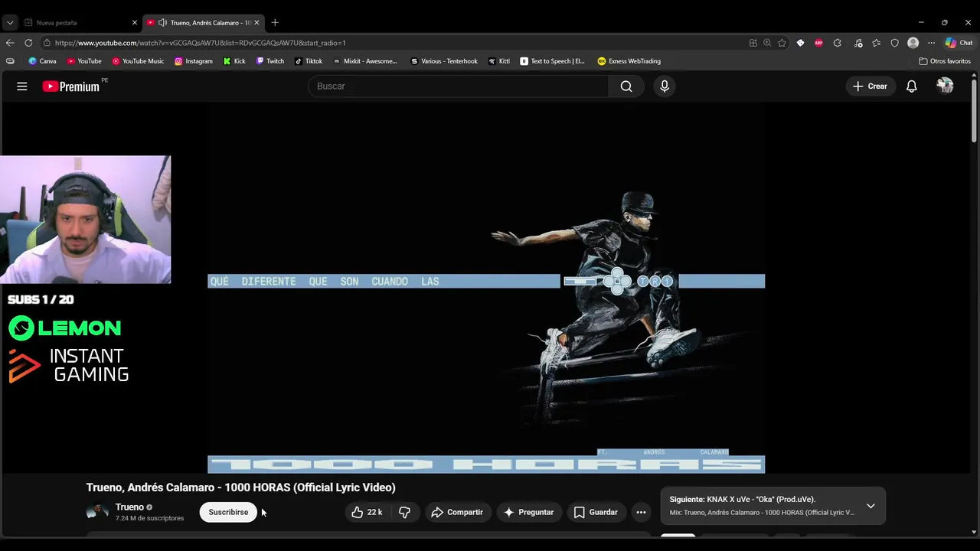Open Mixkit bookmark
This screenshot has width=980, height=551.
click(364, 61)
